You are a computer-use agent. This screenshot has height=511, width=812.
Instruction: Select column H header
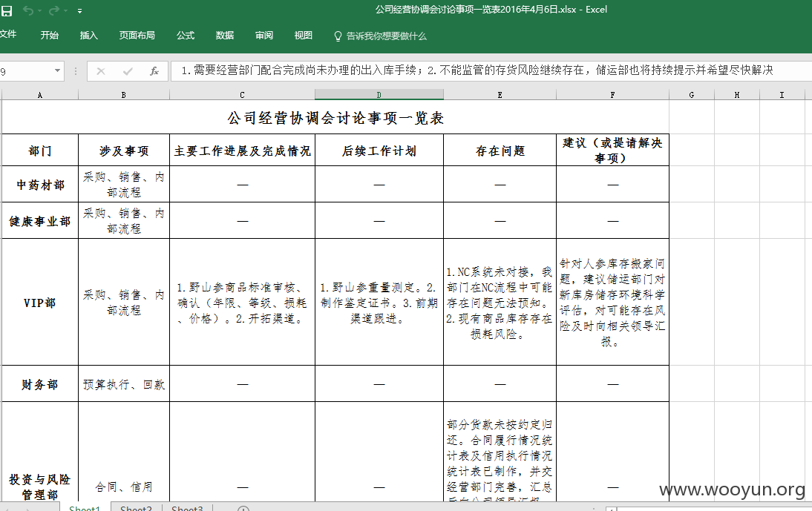[737, 95]
